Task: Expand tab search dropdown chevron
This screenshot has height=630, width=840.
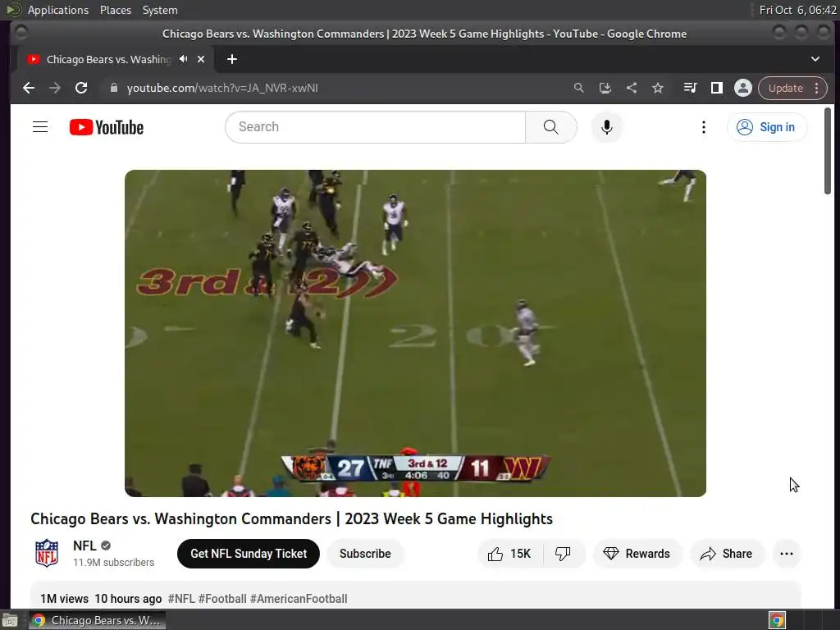Action: [815, 59]
